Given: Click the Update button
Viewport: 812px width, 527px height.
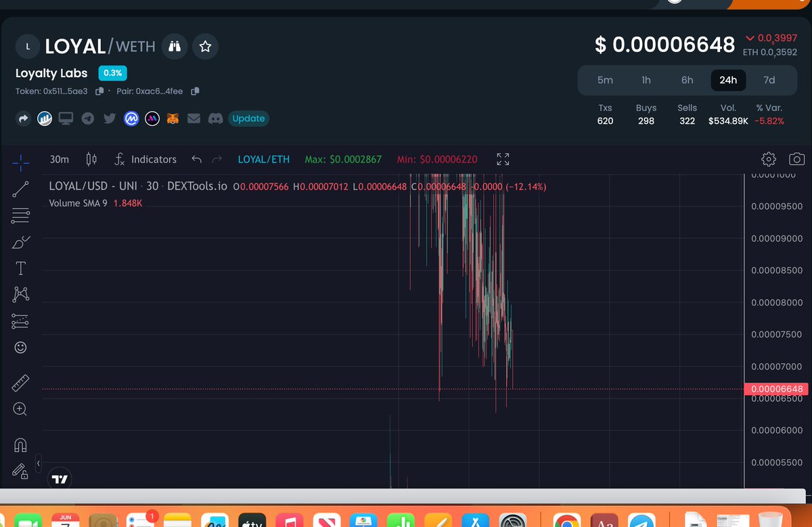Looking at the screenshot, I should click(248, 118).
